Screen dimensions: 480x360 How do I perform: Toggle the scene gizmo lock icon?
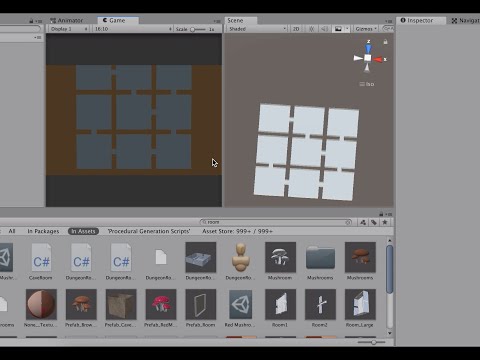point(385,42)
